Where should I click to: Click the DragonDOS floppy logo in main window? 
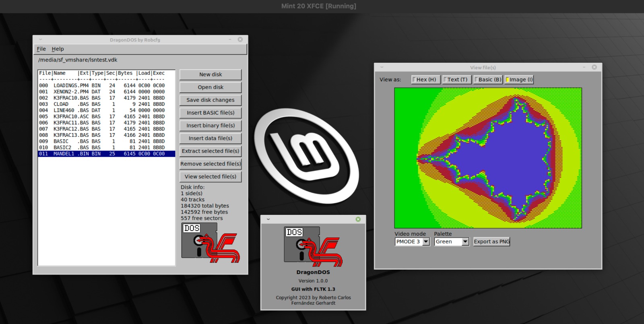pyautogui.click(x=211, y=243)
